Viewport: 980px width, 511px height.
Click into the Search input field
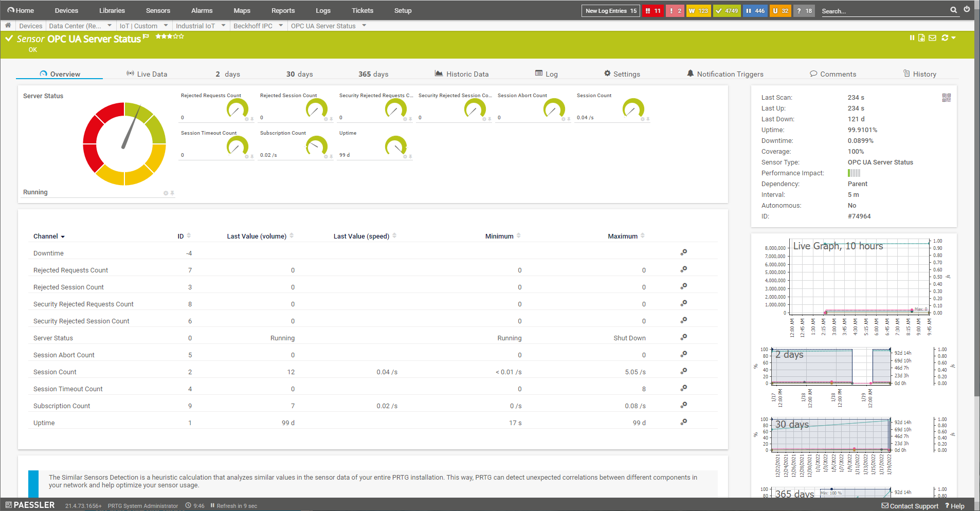coord(883,11)
